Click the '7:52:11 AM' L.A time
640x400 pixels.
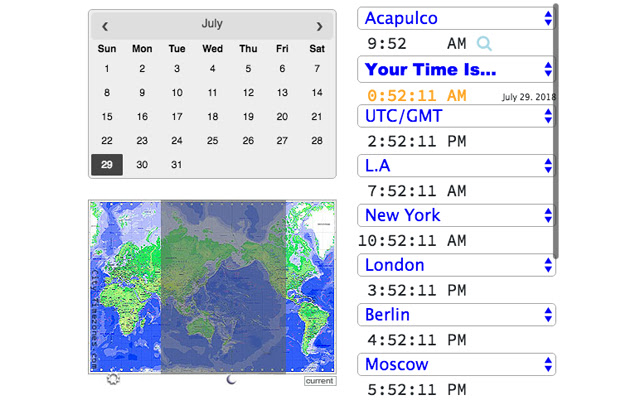(x=417, y=191)
